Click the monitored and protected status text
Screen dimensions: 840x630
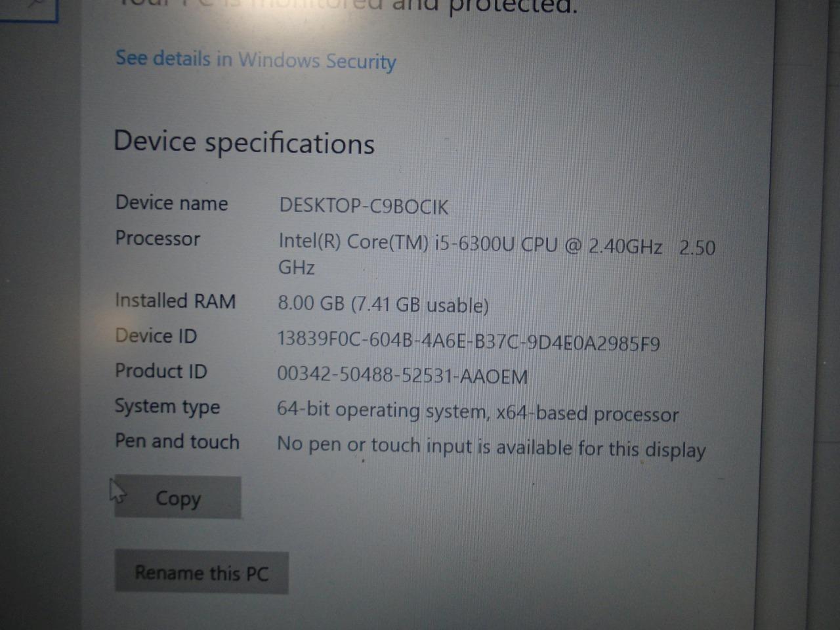point(348,7)
